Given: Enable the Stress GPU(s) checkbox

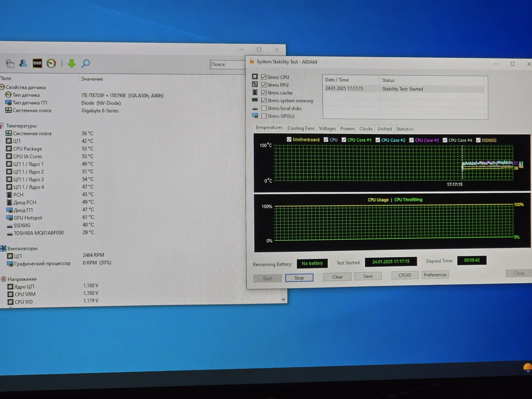Looking at the screenshot, I should pos(264,116).
